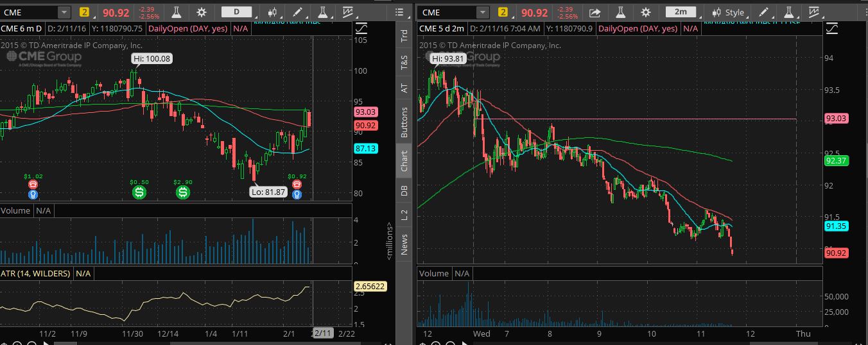Click share arrow icon on right chart
868x345 pixels.
point(595,12)
